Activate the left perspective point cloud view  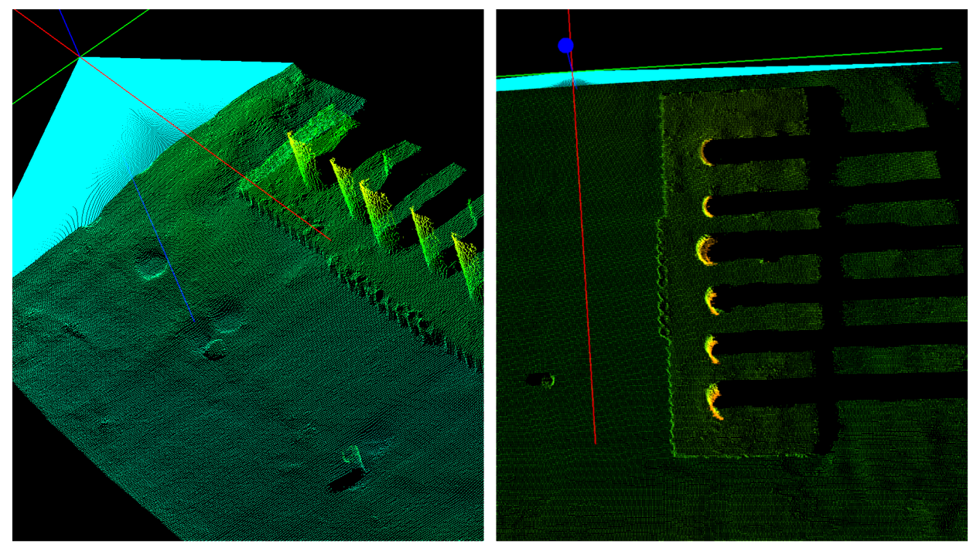pos(248,275)
